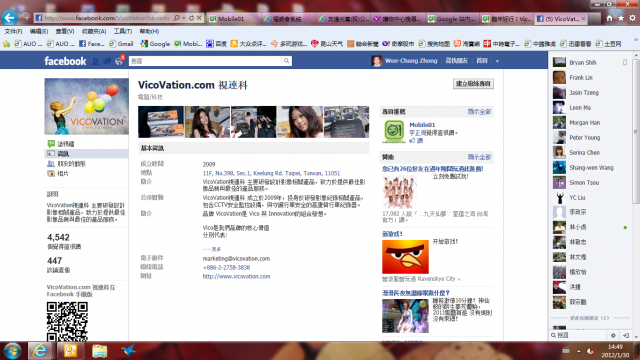Stop loading with the address bar X
Image resolution: width=640 pixels, height=360 pixels.
(x=199, y=18)
